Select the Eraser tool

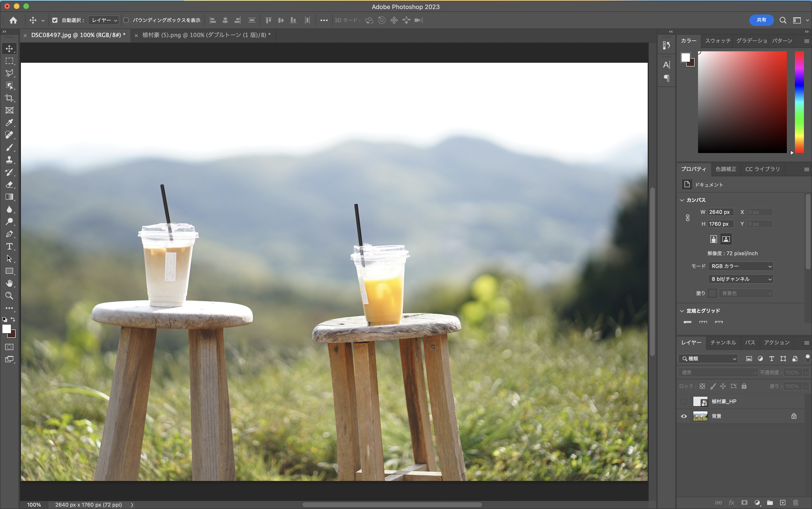coord(9,184)
